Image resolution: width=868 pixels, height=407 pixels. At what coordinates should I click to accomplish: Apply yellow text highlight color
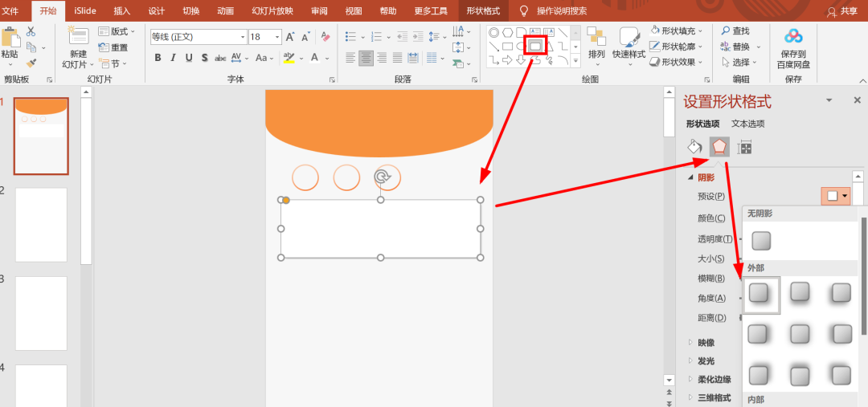(289, 58)
